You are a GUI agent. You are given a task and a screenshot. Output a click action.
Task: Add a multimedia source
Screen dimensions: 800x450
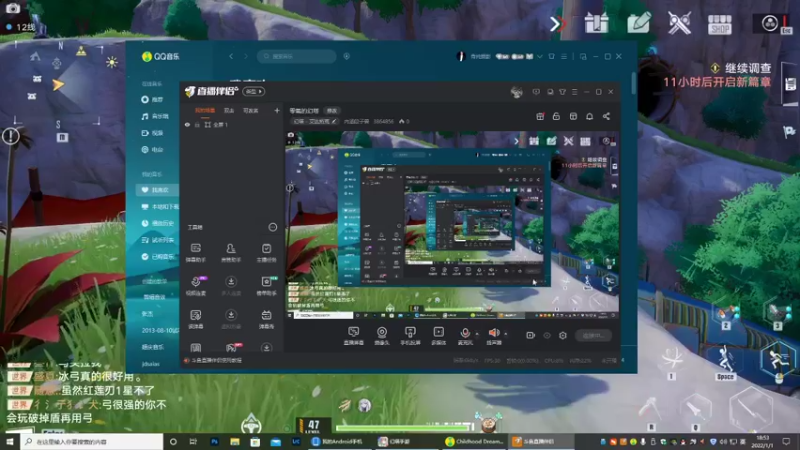tap(438, 336)
